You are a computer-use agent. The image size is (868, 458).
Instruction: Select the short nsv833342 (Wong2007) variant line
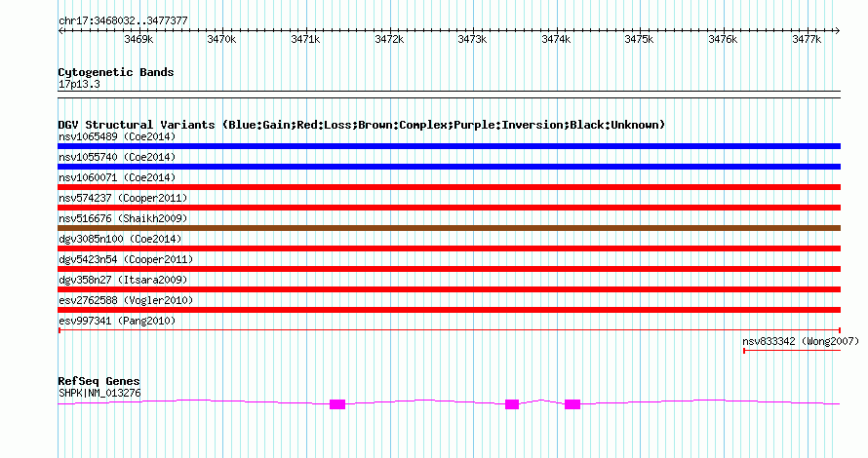click(x=792, y=351)
